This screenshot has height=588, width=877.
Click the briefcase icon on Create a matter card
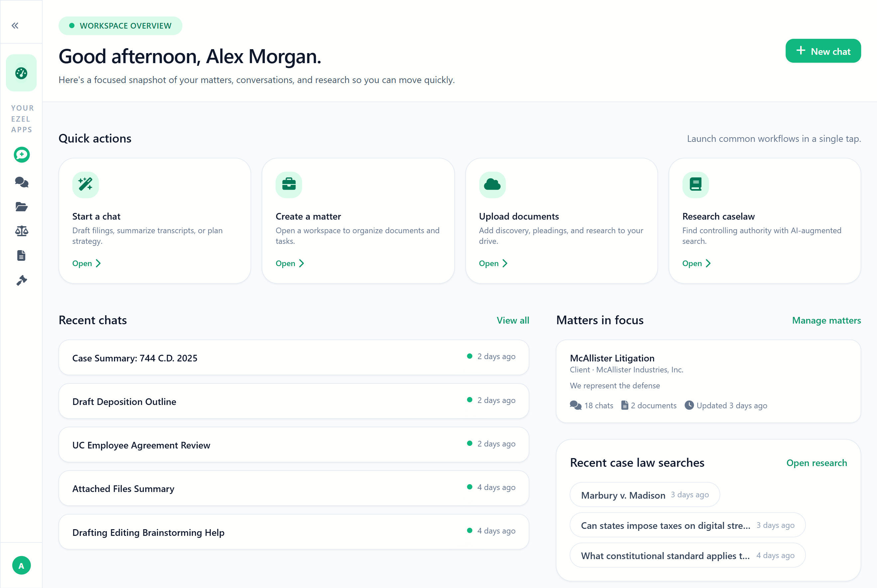[289, 184]
